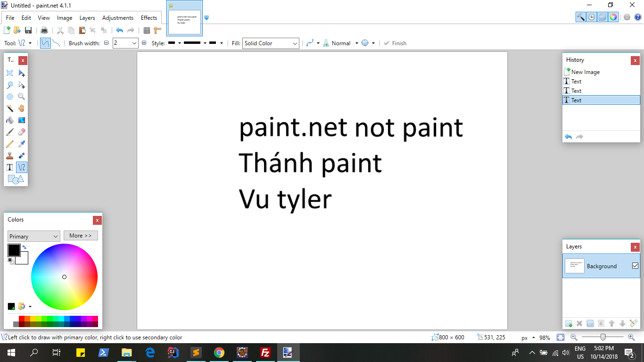Decrease brush width with minus button

pos(107,43)
